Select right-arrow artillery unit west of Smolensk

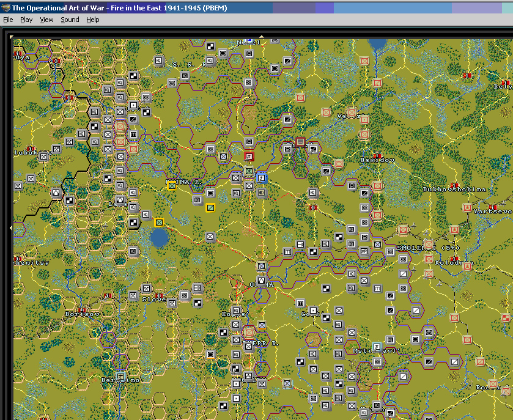[300, 245]
